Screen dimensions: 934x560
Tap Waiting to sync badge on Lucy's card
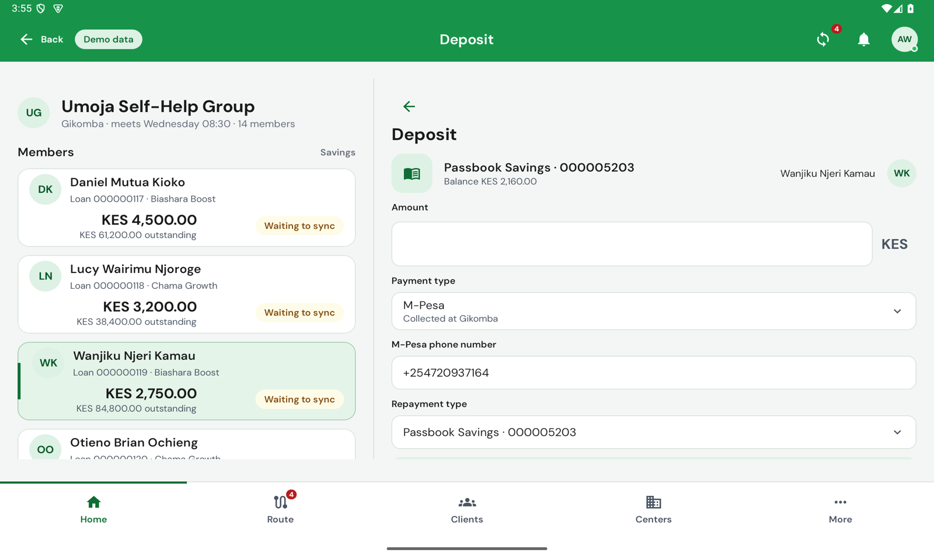pos(299,313)
